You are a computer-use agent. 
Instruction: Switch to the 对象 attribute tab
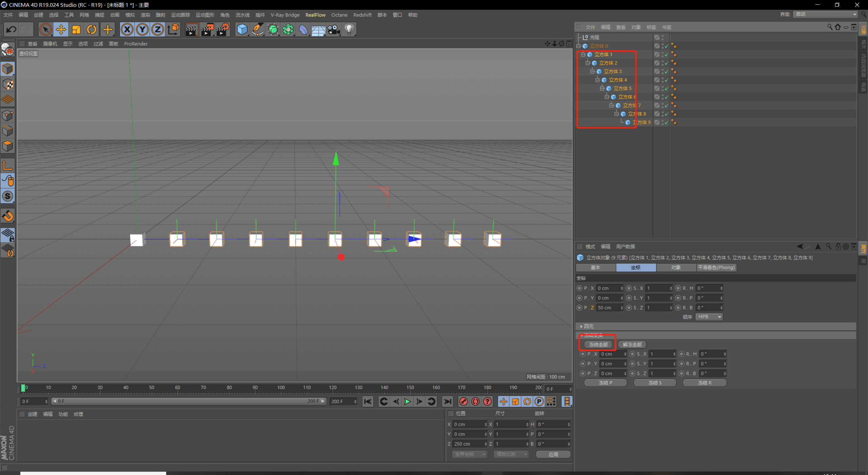click(676, 268)
